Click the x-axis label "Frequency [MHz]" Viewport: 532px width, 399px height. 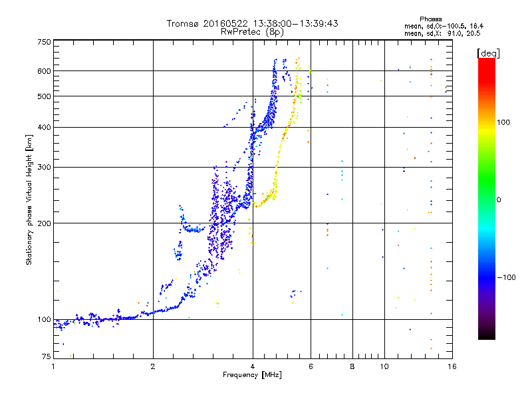[x=252, y=375]
